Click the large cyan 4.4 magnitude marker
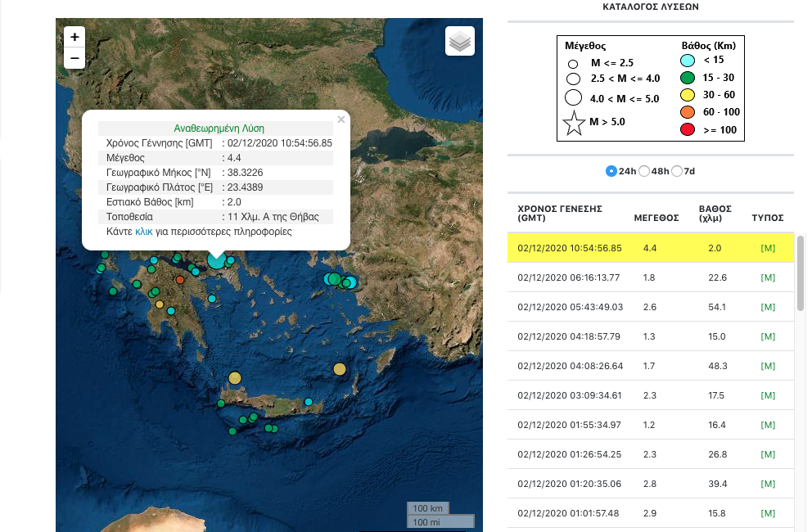 tap(216, 259)
